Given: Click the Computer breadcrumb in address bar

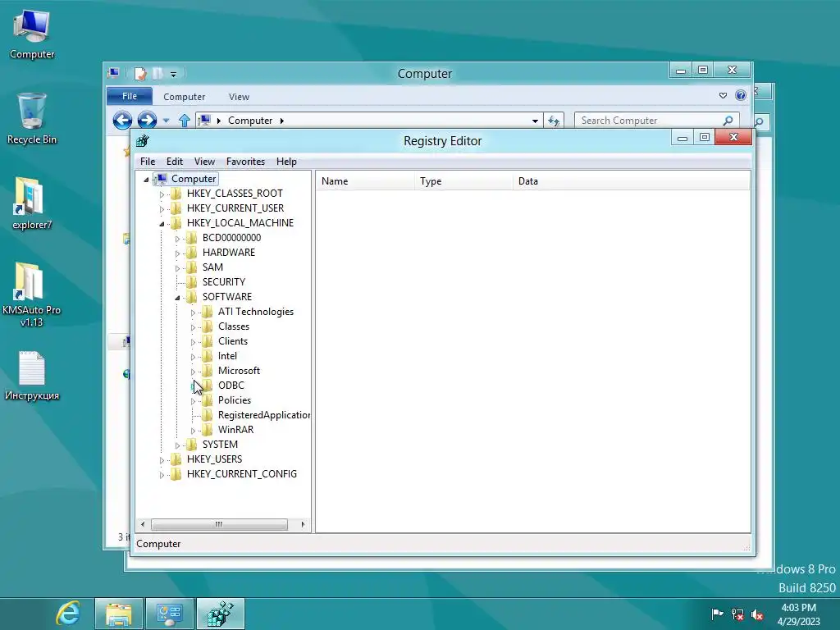Looking at the screenshot, I should click(x=250, y=121).
